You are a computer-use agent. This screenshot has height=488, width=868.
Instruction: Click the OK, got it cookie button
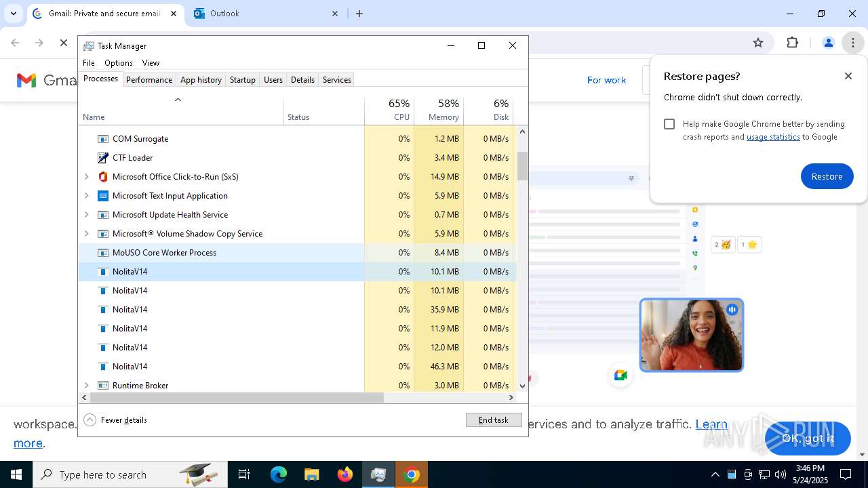(x=808, y=439)
